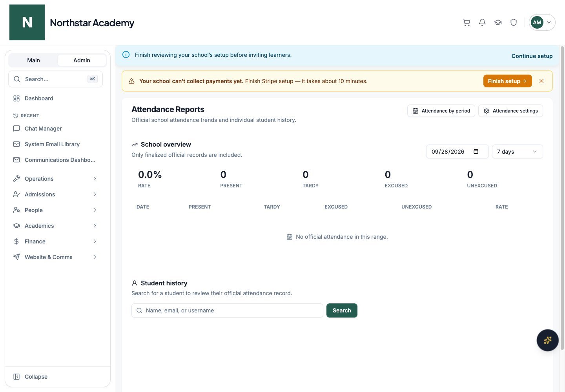Click the Operations wrench icon
The width and height of the screenshot is (565, 392).
tap(16, 179)
